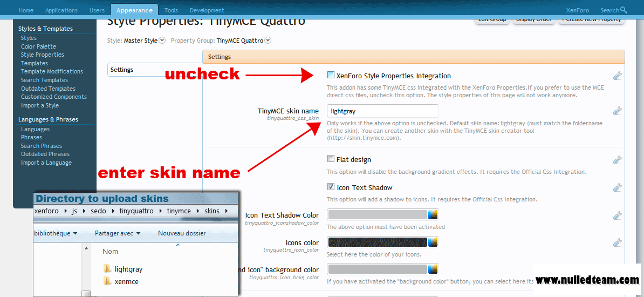Select the xenmce folder icon
The height and width of the screenshot is (297, 644).
(x=108, y=281)
